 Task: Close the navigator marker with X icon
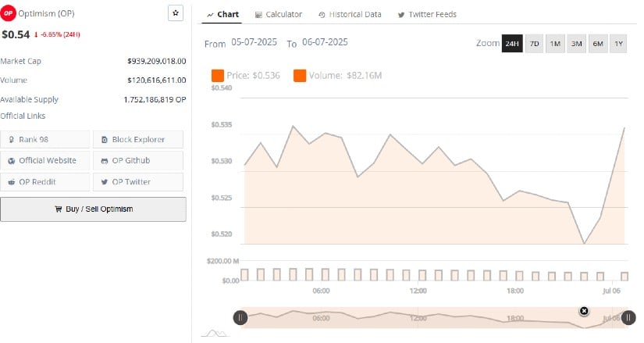[x=584, y=311]
